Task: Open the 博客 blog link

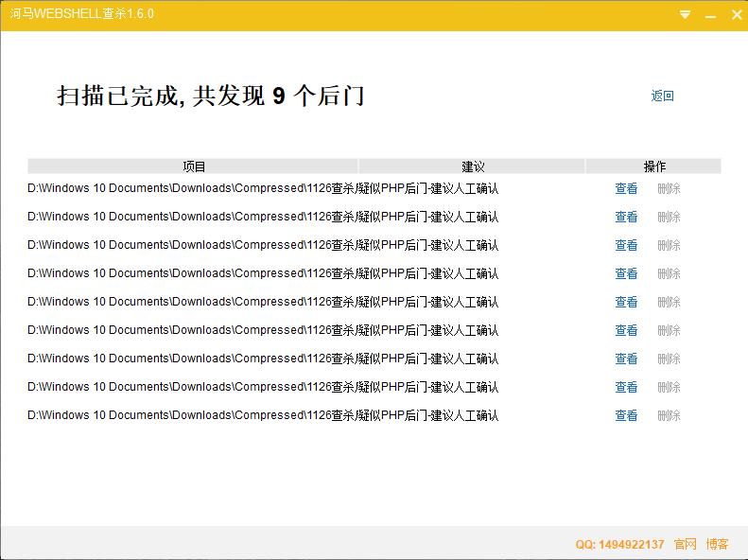Action: (x=717, y=545)
